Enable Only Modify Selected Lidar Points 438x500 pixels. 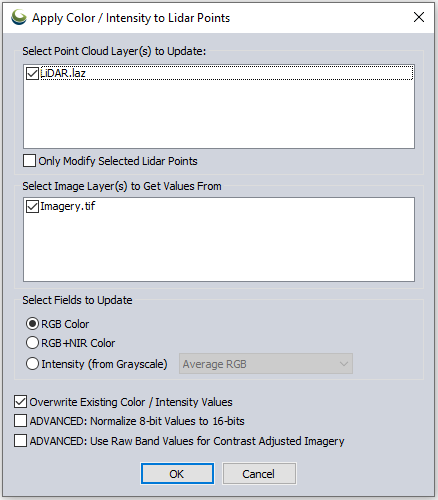tap(29, 161)
